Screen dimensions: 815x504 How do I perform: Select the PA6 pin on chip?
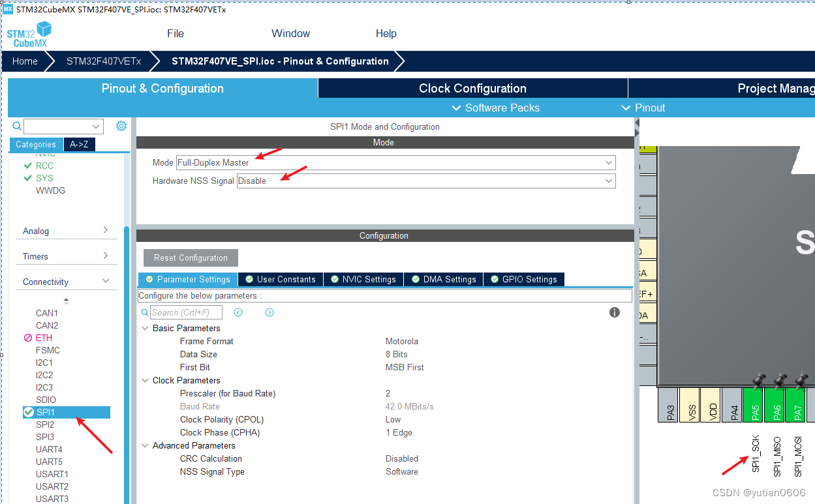click(775, 404)
